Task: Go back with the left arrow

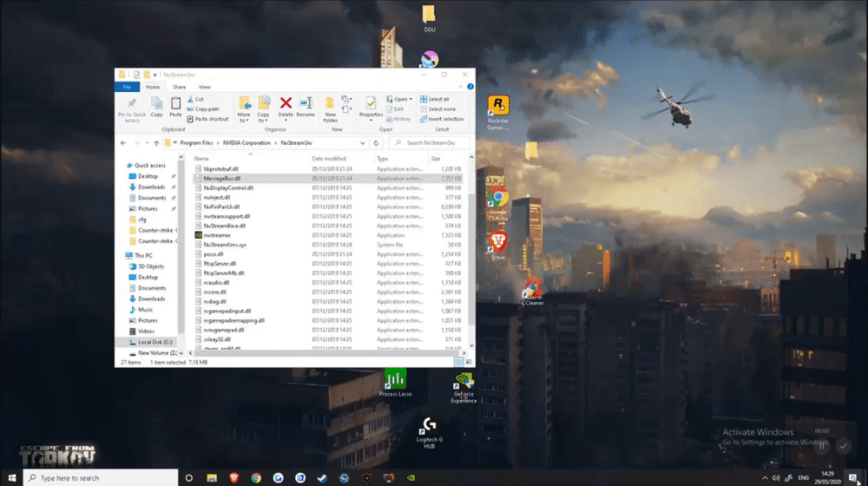Action: (123, 143)
